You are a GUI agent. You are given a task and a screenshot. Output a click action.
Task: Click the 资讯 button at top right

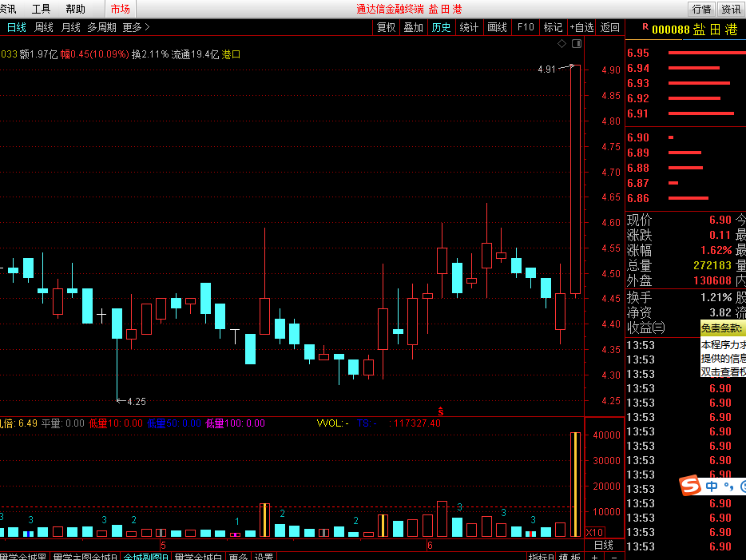pos(732,9)
